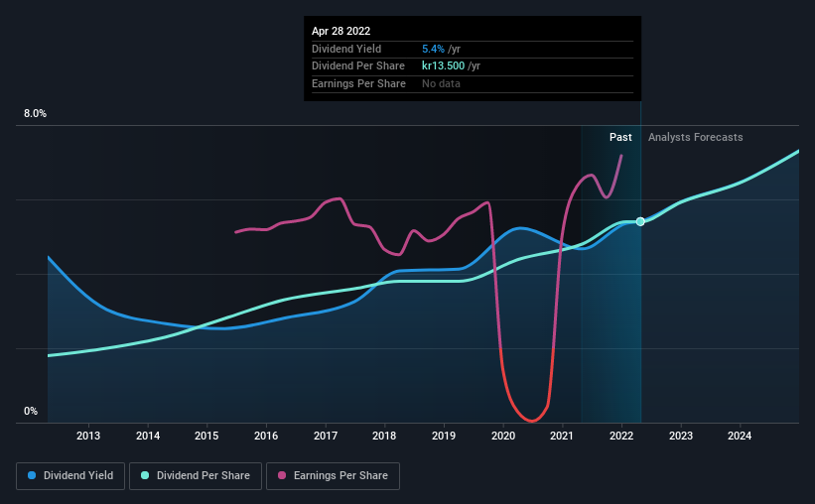Click the 8.0% y-axis label

click(35, 114)
